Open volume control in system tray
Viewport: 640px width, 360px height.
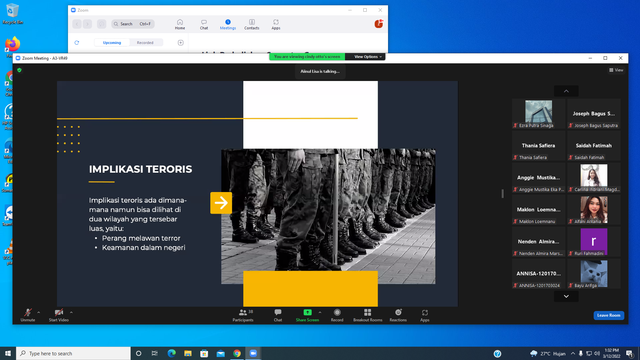pyautogui.click(x=597, y=353)
